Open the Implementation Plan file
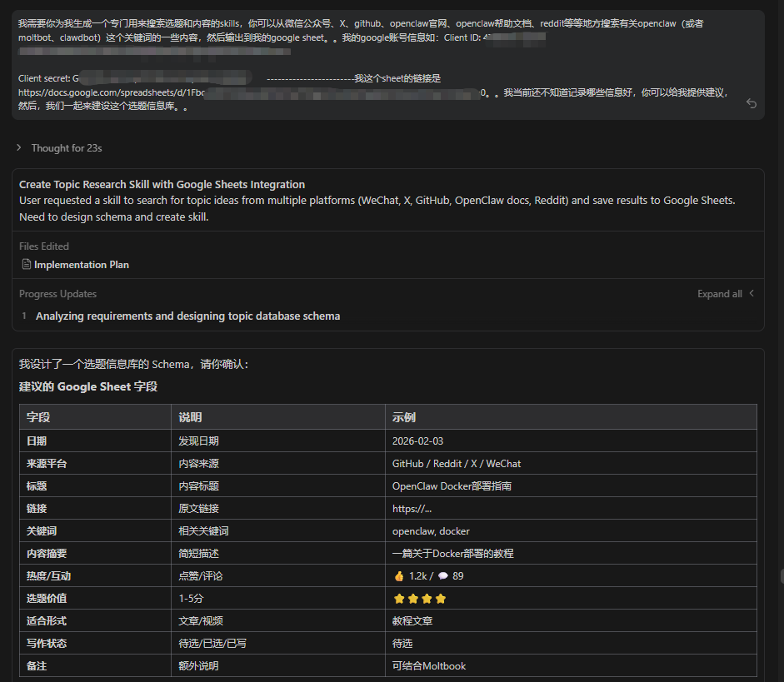This screenshot has width=784, height=682. pyautogui.click(x=81, y=265)
